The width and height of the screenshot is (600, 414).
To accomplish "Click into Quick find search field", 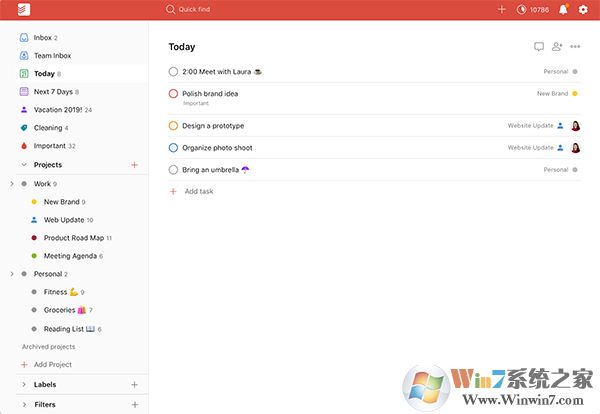I will click(194, 9).
